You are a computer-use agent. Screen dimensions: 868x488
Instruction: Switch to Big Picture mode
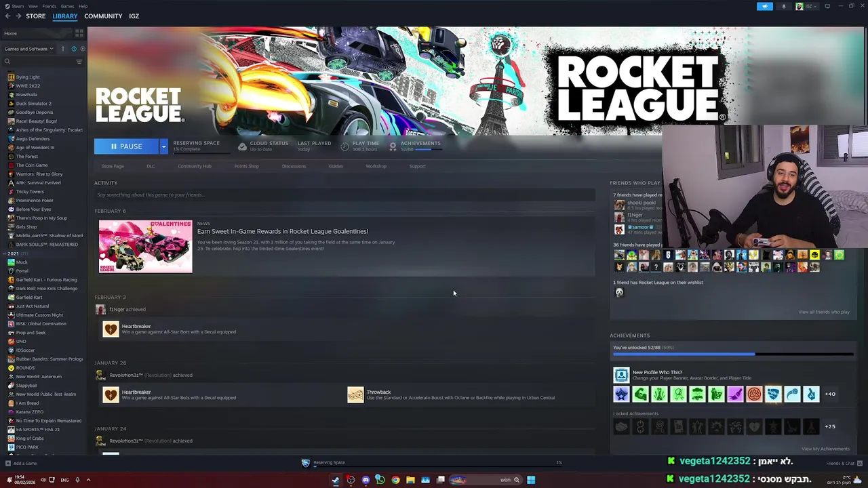point(827,6)
